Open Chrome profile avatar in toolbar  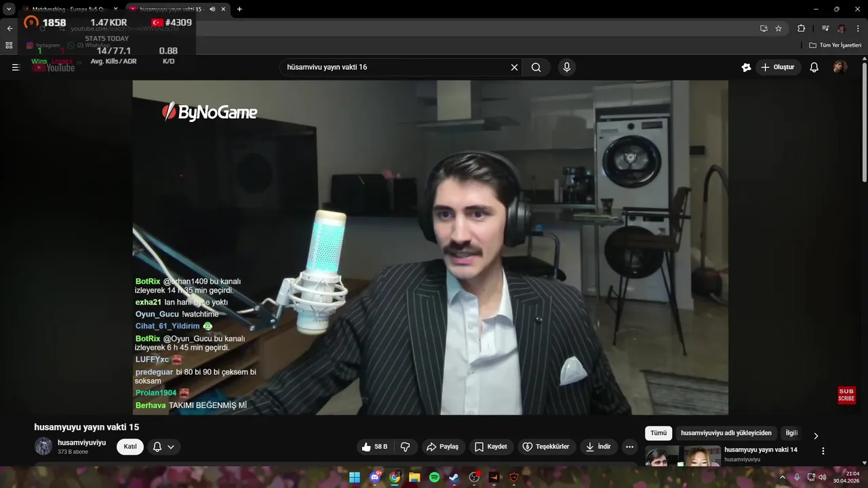pyautogui.click(x=842, y=28)
